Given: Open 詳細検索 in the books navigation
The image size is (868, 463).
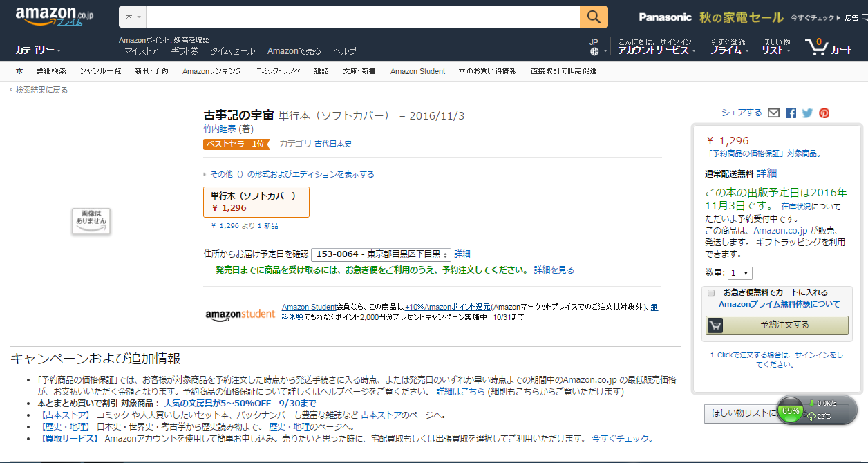Looking at the screenshot, I should [51, 71].
